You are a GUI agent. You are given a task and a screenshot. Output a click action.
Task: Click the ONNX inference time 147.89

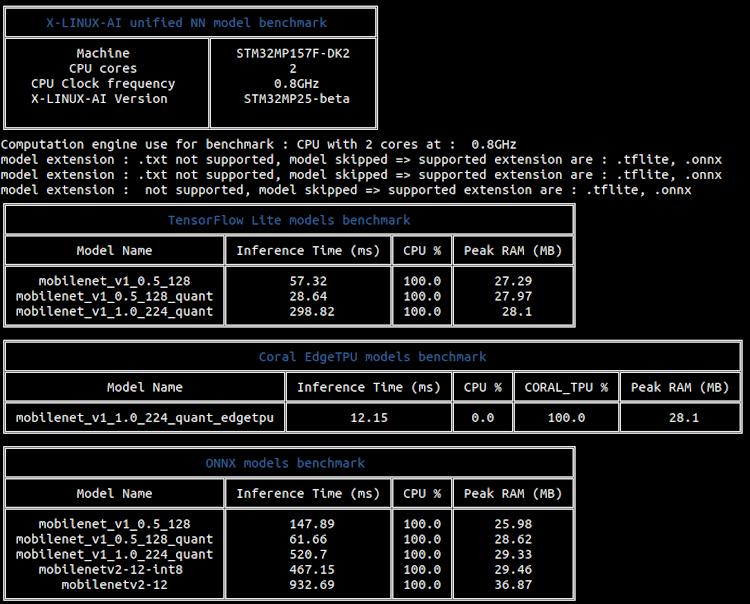tap(312, 524)
